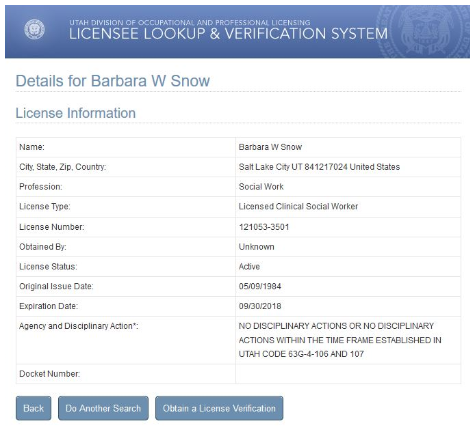The image size is (476, 434).
Task: Click the no disciplinary actions text
Action: tap(340, 340)
